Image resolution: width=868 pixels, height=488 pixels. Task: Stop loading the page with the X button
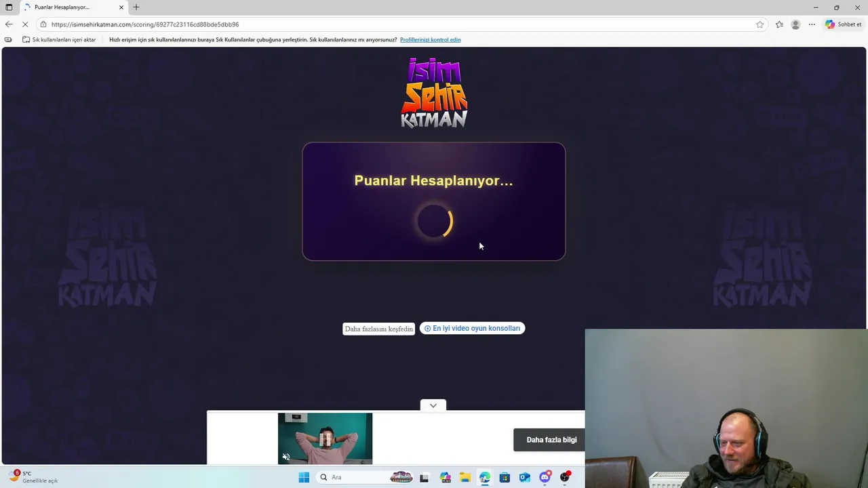25,24
